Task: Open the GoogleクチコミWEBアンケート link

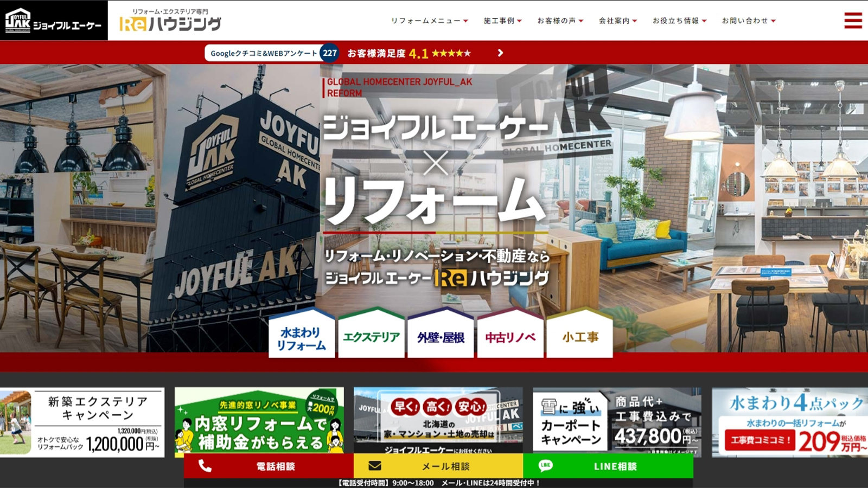Action: point(264,53)
